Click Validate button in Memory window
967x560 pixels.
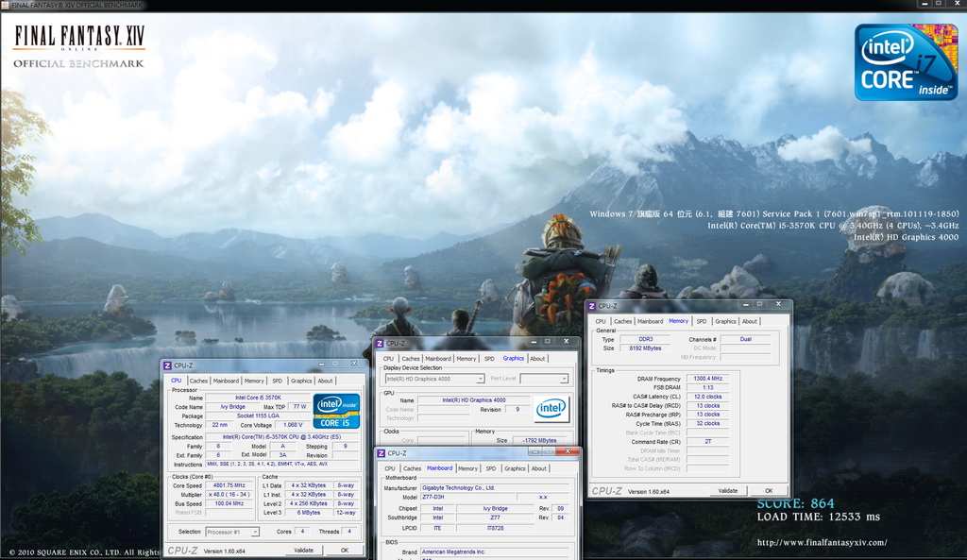pos(728,491)
